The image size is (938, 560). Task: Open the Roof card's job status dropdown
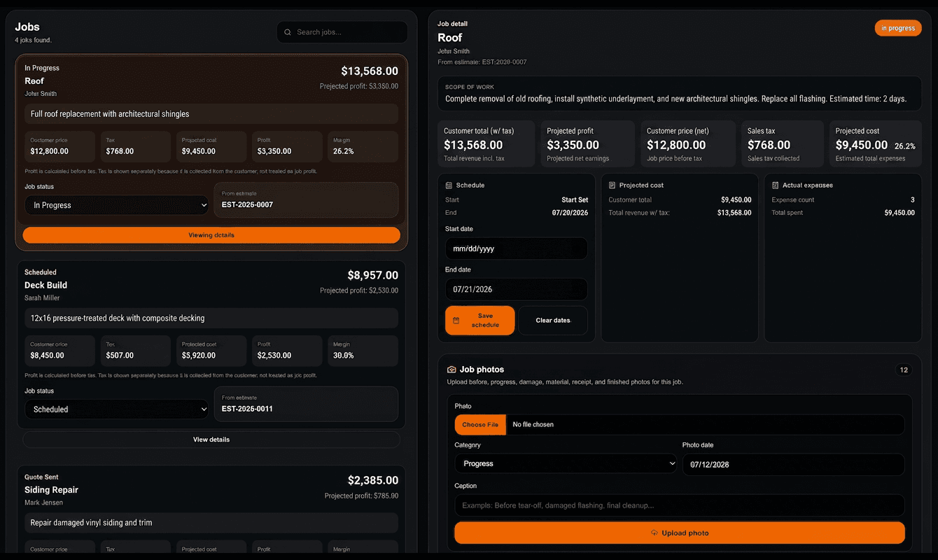117,205
